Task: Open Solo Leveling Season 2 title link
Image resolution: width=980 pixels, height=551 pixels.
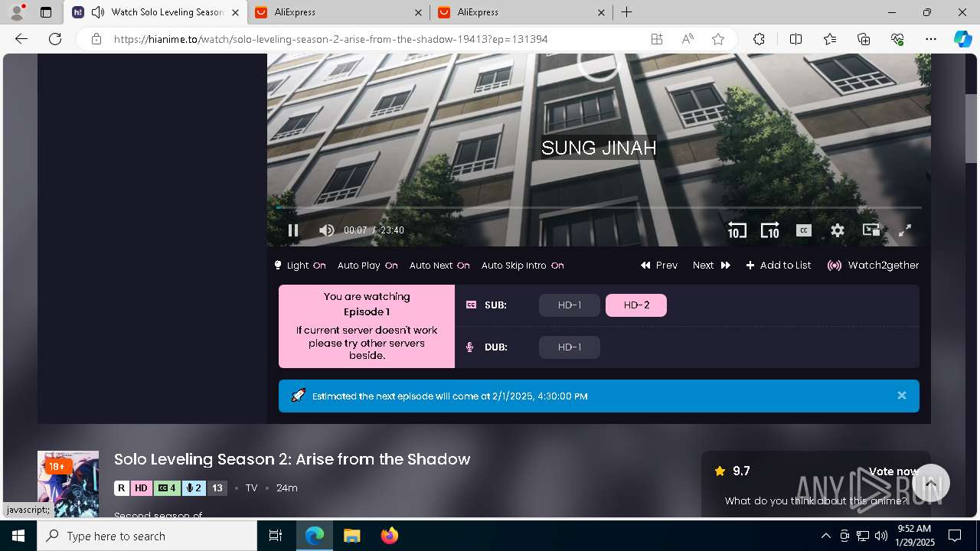Action: coord(292,459)
